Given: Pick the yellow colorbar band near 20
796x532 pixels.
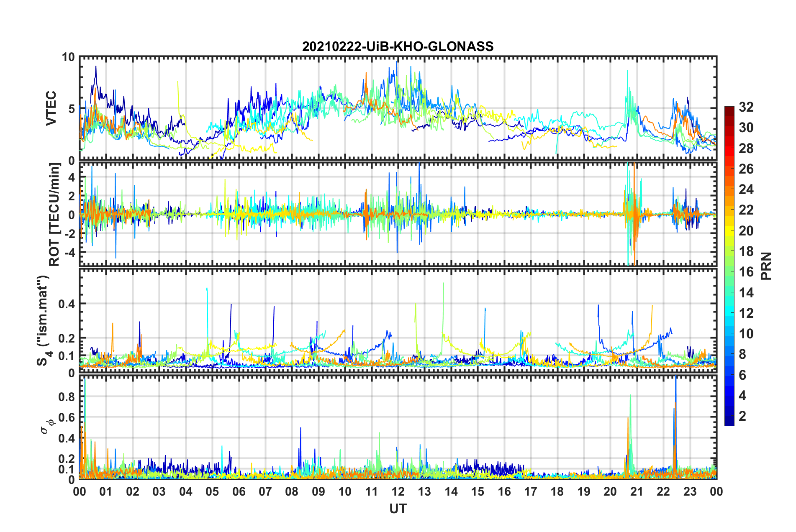Looking at the screenshot, I should (729, 231).
